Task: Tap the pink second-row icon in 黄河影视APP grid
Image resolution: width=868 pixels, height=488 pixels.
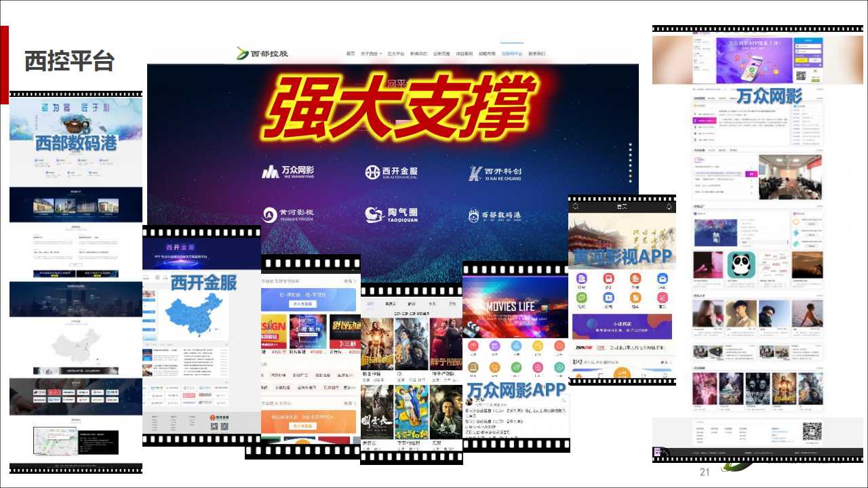Action: (x=663, y=297)
